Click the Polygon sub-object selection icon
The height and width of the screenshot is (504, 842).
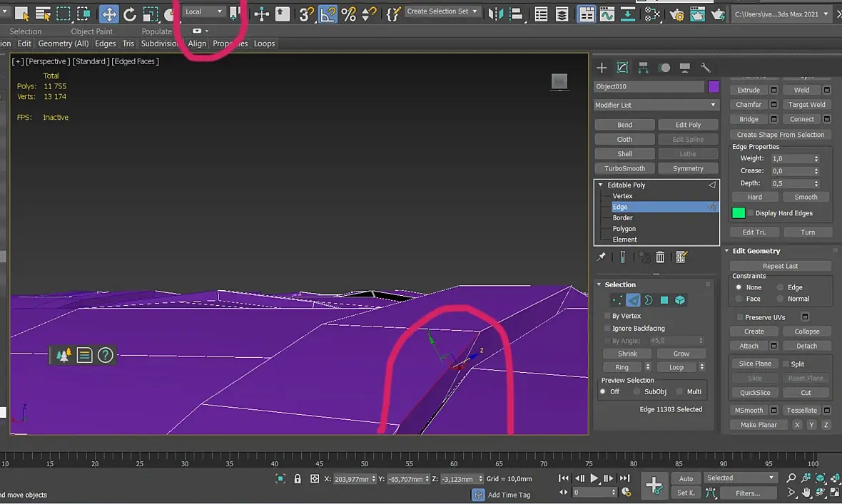[664, 300]
